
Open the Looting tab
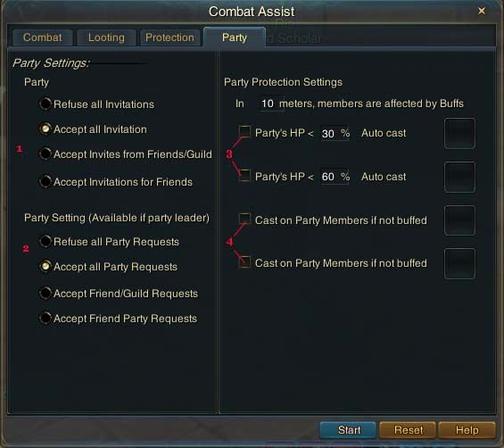106,37
